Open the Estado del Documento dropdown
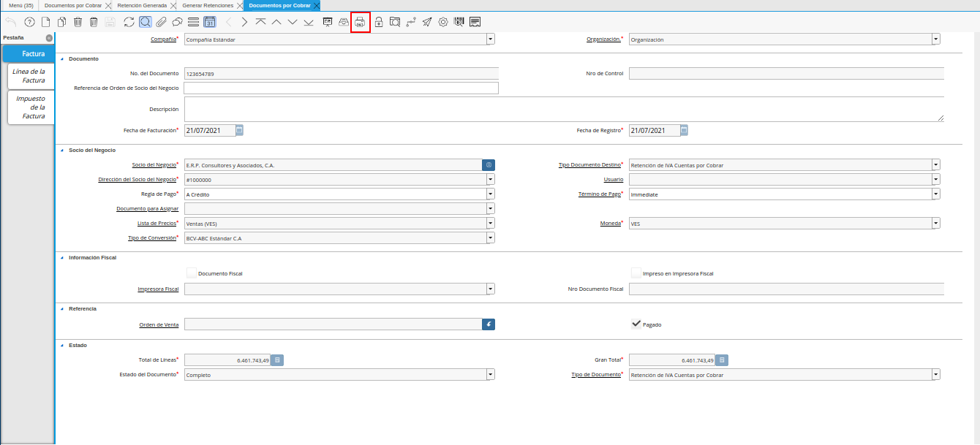The height and width of the screenshot is (445, 980). click(x=491, y=374)
